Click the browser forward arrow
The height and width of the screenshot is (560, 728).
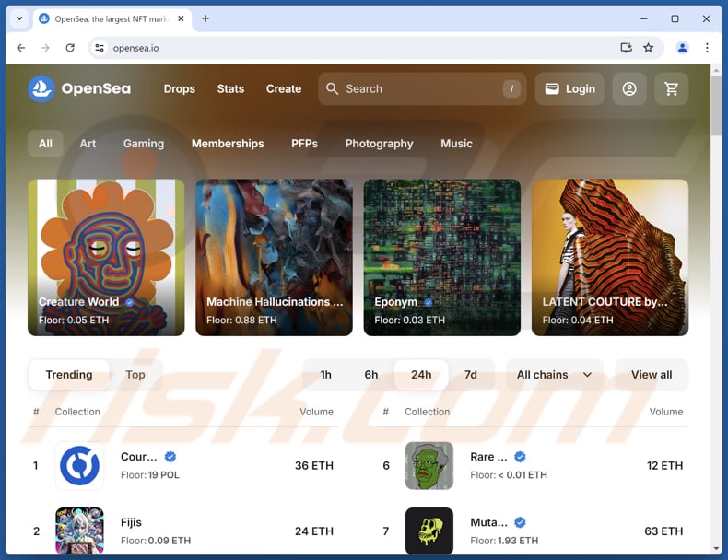(x=45, y=48)
